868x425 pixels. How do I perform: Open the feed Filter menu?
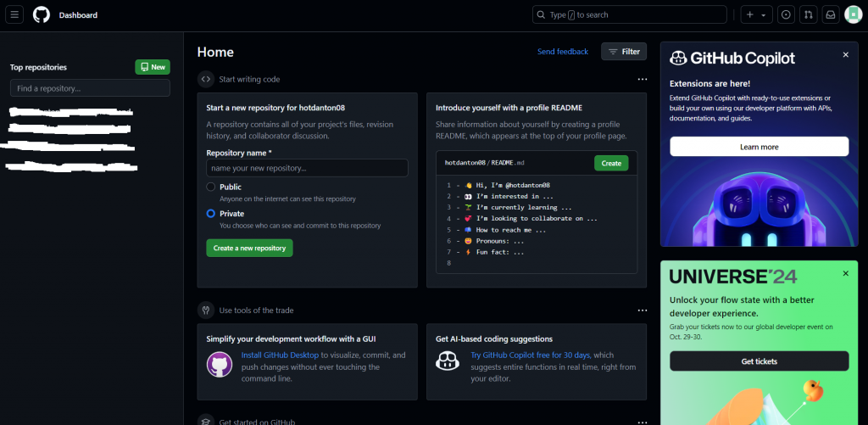624,52
